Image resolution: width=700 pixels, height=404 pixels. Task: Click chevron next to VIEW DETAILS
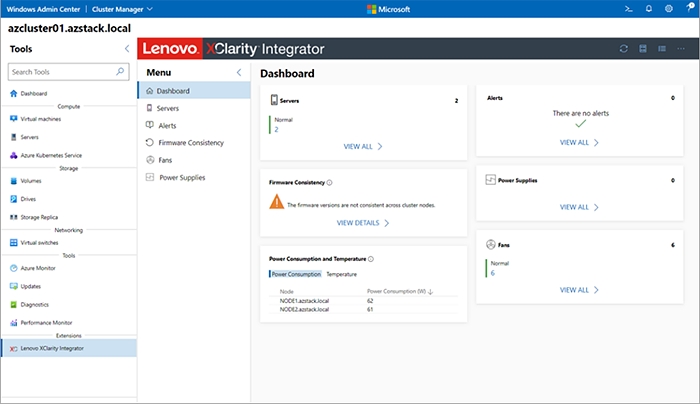click(x=387, y=223)
